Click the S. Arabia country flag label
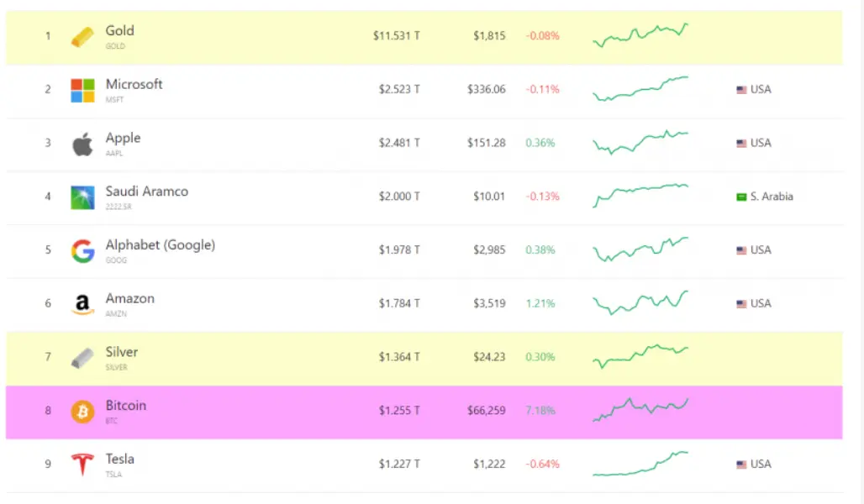Viewport: 864px width, 504px height. pos(765,197)
